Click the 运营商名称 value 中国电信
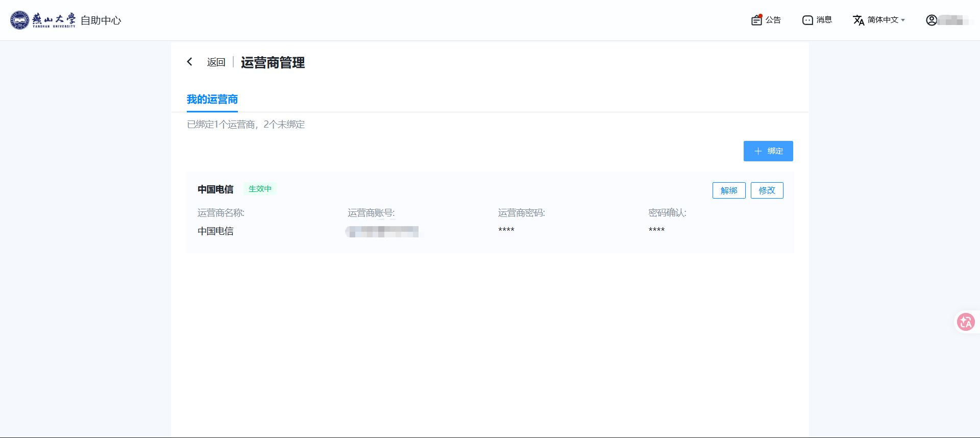 click(x=215, y=231)
